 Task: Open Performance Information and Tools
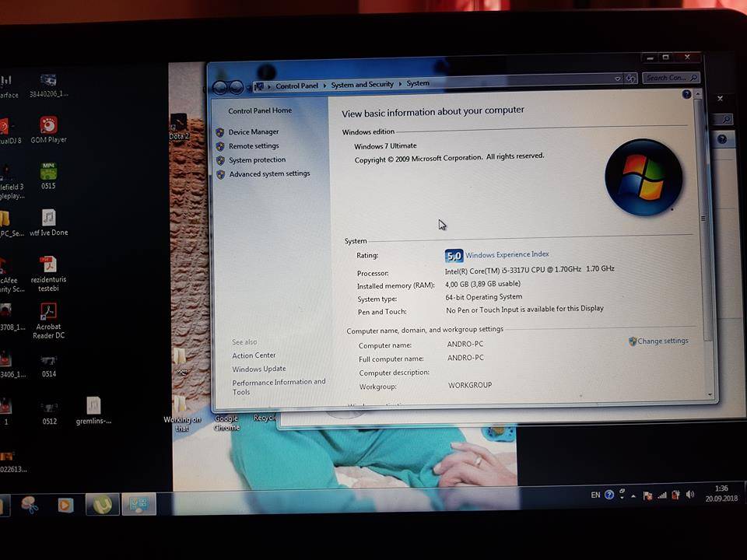279,387
